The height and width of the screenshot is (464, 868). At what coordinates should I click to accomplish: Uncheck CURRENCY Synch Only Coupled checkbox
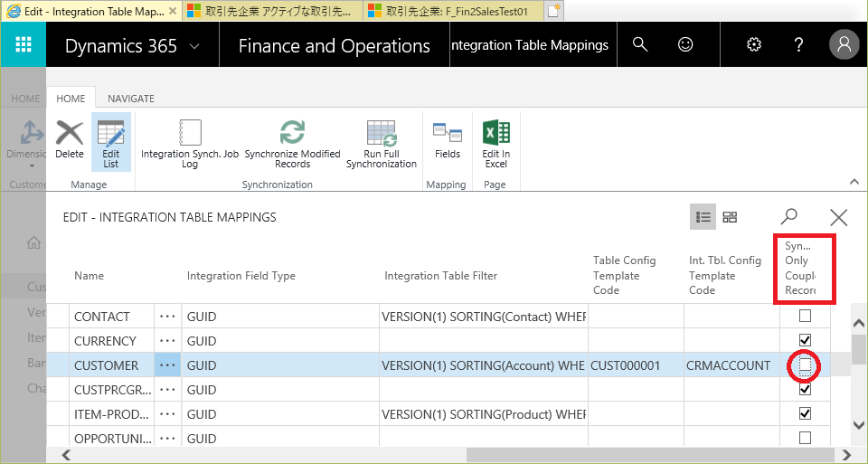pos(805,340)
